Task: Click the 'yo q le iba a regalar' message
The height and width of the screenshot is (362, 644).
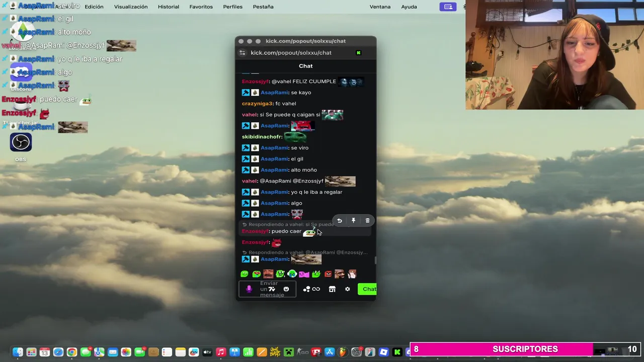Action: tap(316, 192)
